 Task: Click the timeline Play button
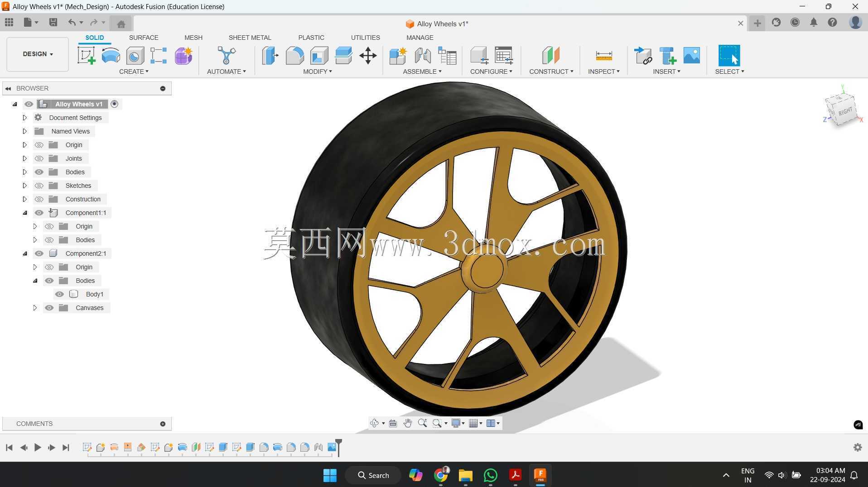[x=38, y=447]
